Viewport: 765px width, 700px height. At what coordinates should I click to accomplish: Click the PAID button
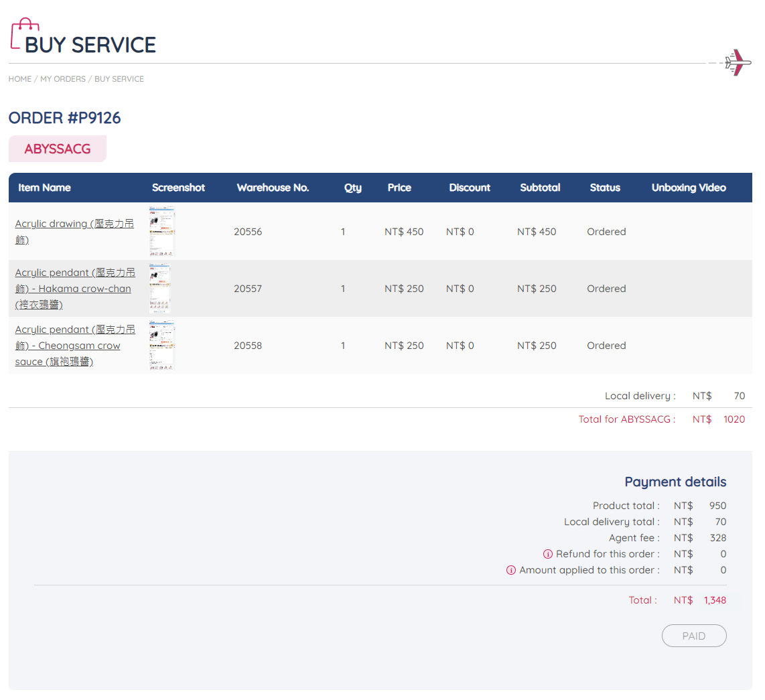click(693, 636)
